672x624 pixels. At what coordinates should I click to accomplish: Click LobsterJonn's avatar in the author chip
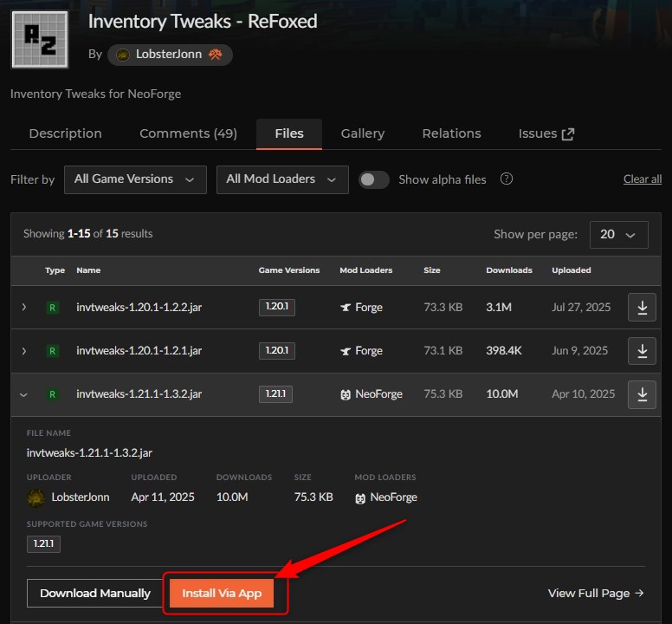tap(123, 55)
